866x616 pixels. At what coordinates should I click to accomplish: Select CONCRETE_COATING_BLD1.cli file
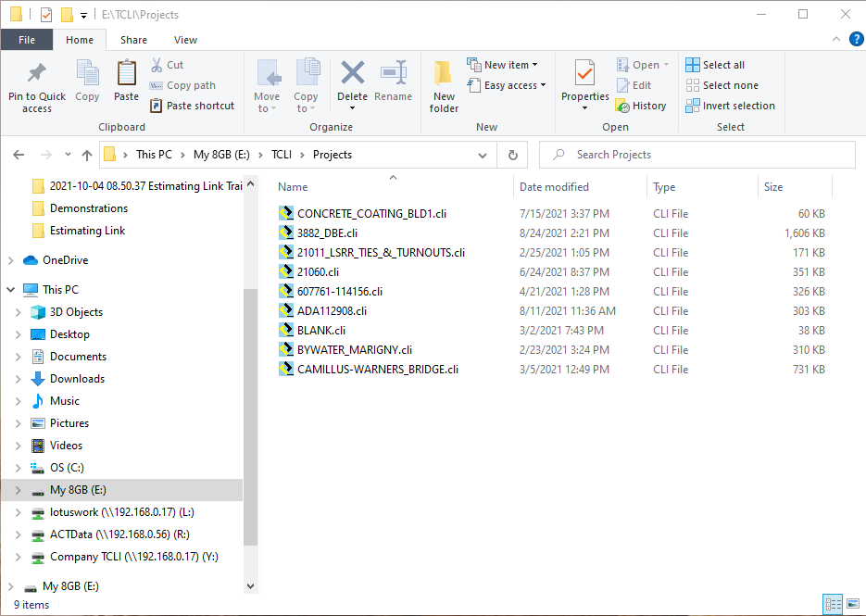(x=371, y=214)
